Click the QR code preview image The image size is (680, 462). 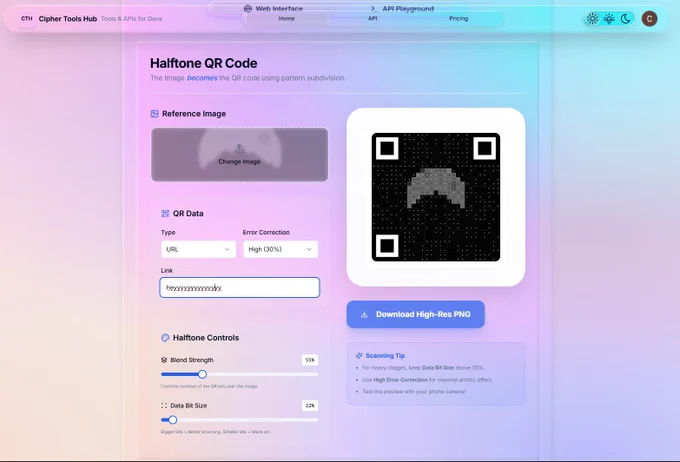pyautogui.click(x=436, y=197)
